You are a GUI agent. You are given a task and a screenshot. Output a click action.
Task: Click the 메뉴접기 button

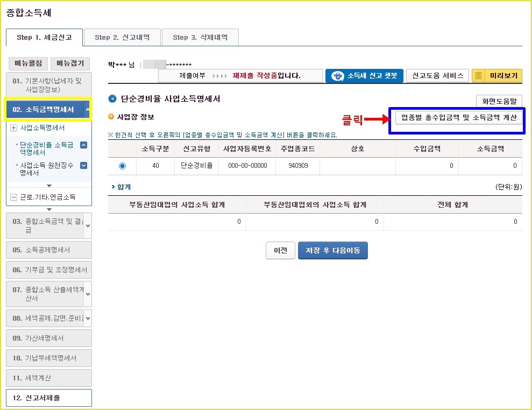pos(70,63)
